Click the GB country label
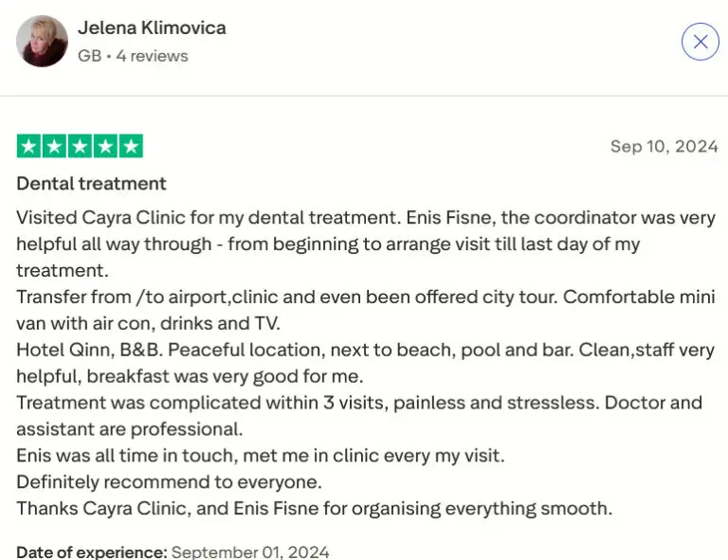Image resolution: width=728 pixels, height=560 pixels. 89,56
